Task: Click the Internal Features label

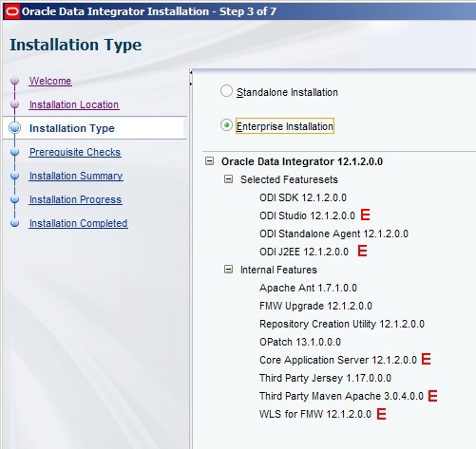Action: point(278,270)
